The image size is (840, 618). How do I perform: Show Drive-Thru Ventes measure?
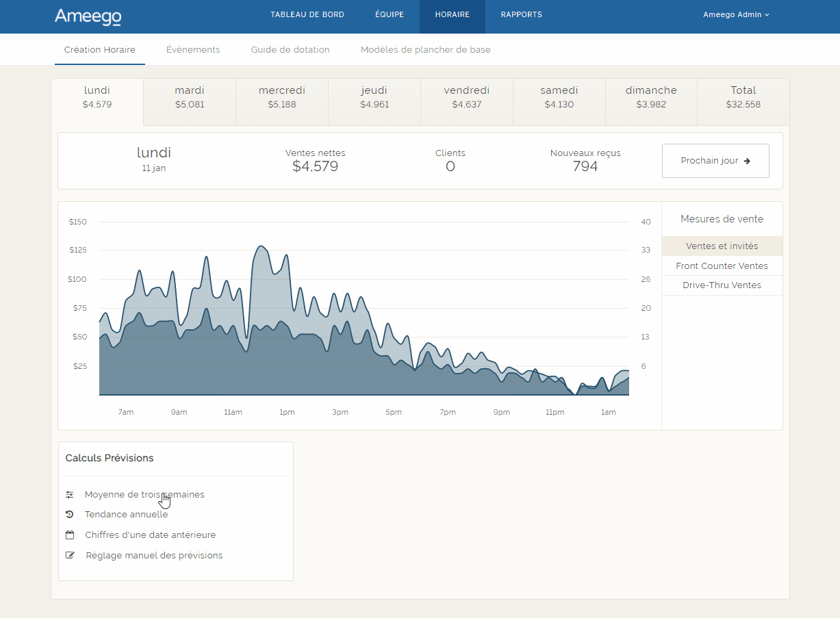click(x=722, y=285)
